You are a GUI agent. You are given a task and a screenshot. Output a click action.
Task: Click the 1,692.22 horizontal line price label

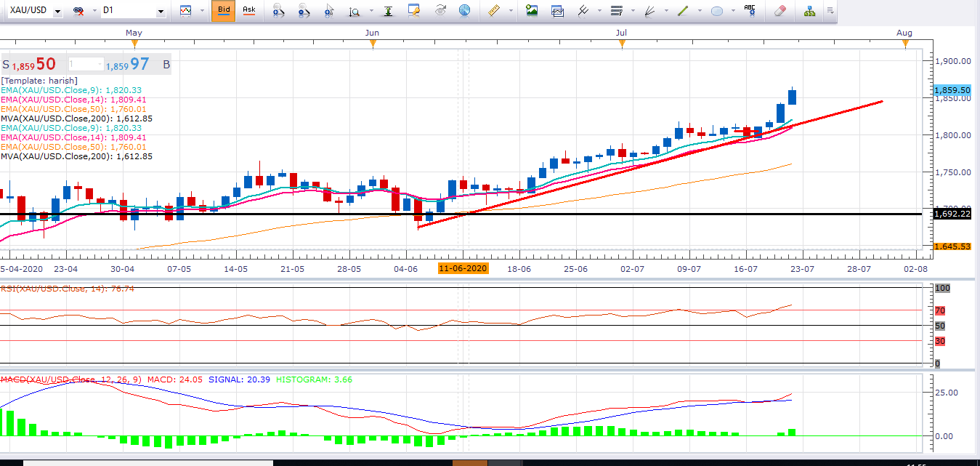pos(952,214)
